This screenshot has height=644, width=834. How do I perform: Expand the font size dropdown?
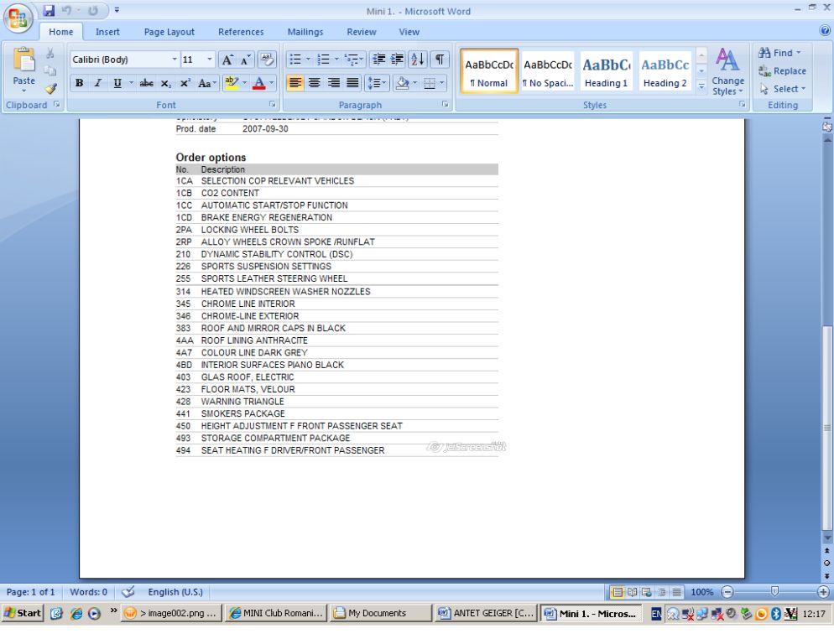coord(199,61)
